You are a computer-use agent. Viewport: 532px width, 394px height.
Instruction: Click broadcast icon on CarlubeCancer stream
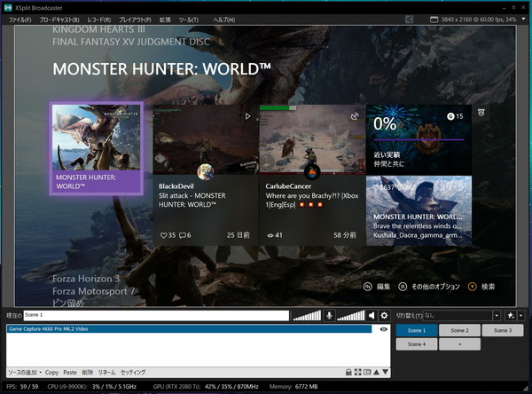(x=355, y=116)
